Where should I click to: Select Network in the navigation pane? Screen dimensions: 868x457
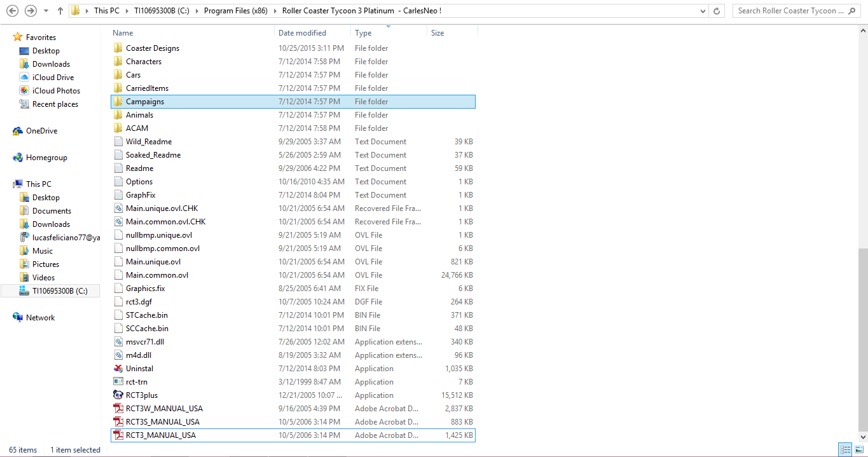coord(40,318)
